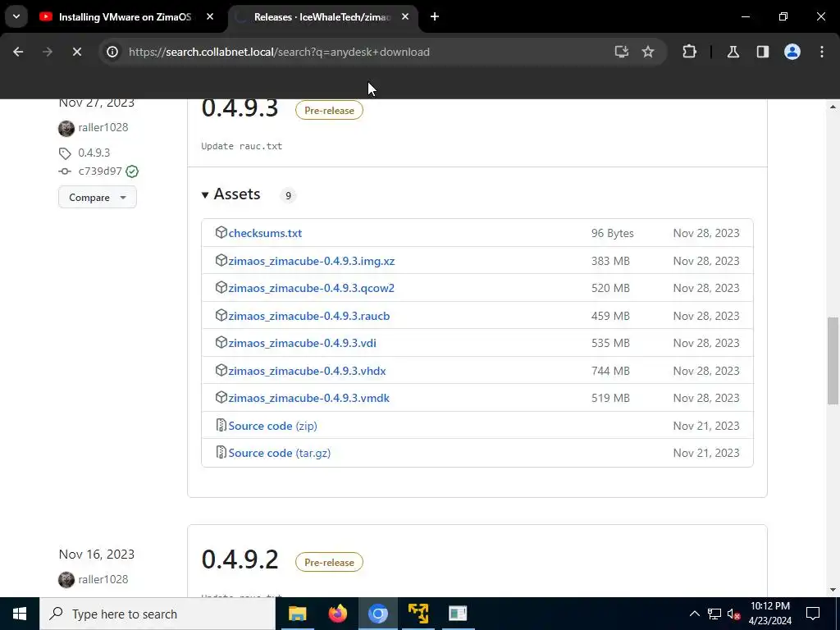The width and height of the screenshot is (840, 630).
Task: Click the scrollbar down arrow
Action: [x=833, y=590]
